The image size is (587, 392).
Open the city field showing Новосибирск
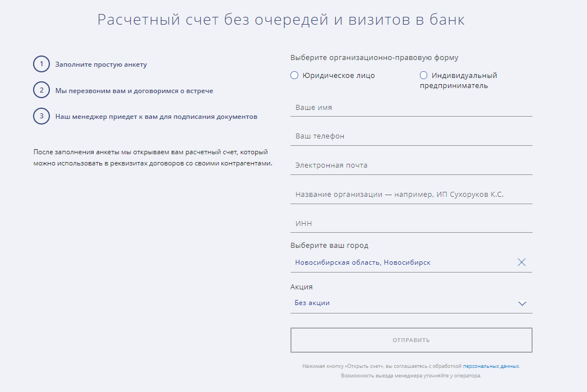pyautogui.click(x=411, y=262)
